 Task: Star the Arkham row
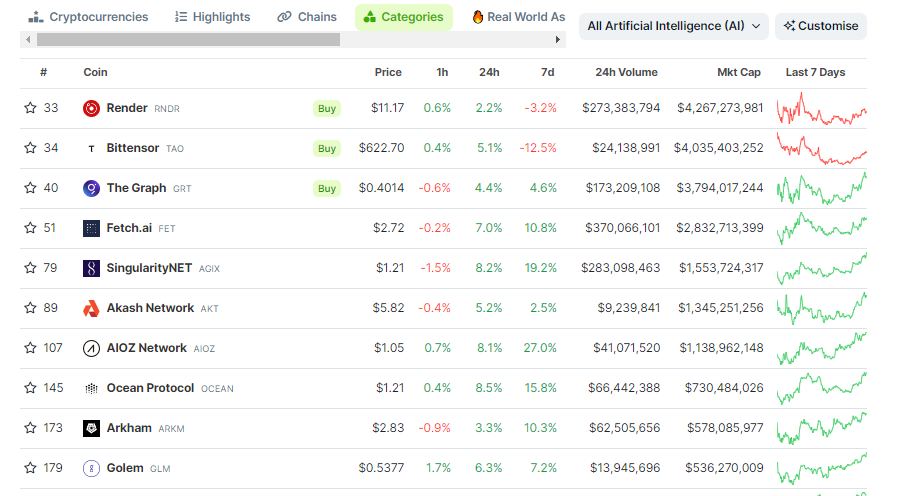[31, 427]
